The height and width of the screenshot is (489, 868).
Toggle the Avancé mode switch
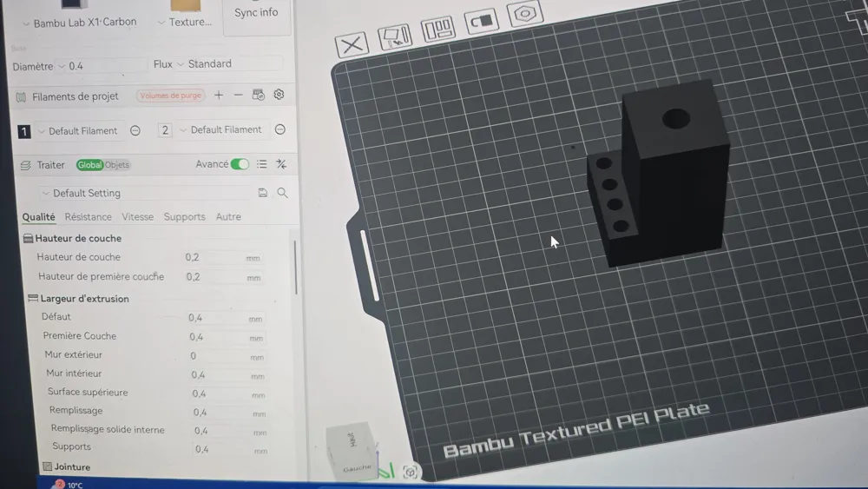click(x=240, y=164)
